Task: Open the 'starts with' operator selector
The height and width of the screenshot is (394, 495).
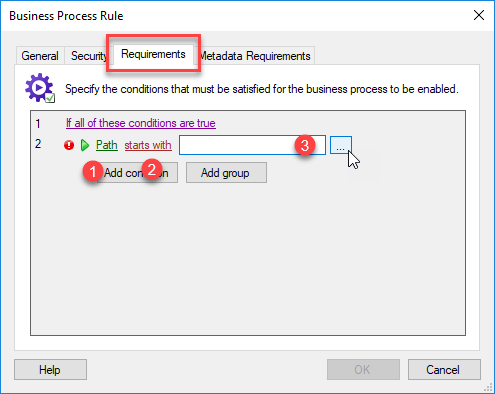Action: (148, 145)
